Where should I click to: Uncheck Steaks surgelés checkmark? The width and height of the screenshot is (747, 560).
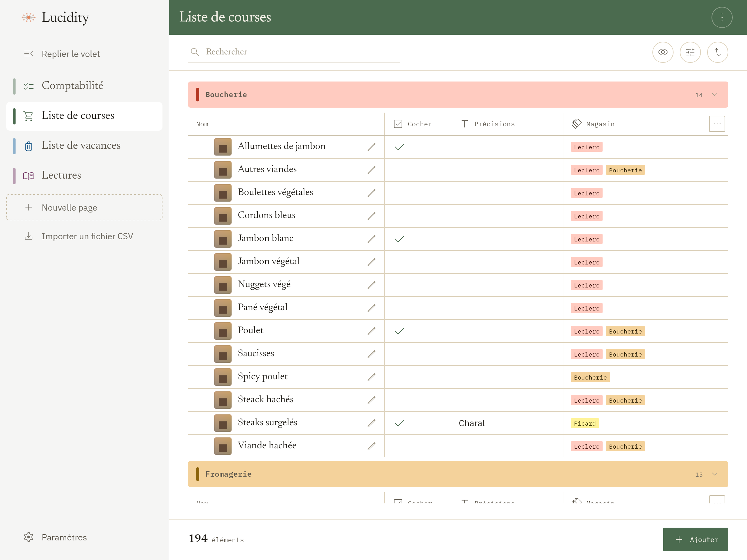click(x=400, y=423)
